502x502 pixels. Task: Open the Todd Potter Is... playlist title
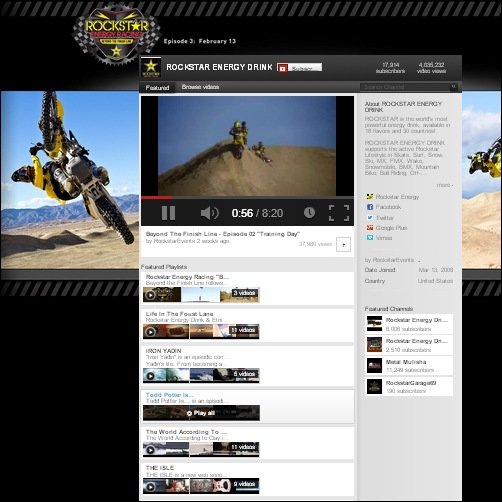[169, 395]
